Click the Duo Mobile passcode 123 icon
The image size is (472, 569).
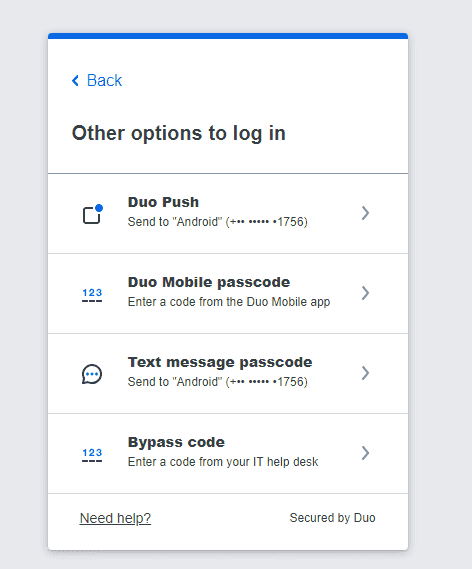point(92,295)
